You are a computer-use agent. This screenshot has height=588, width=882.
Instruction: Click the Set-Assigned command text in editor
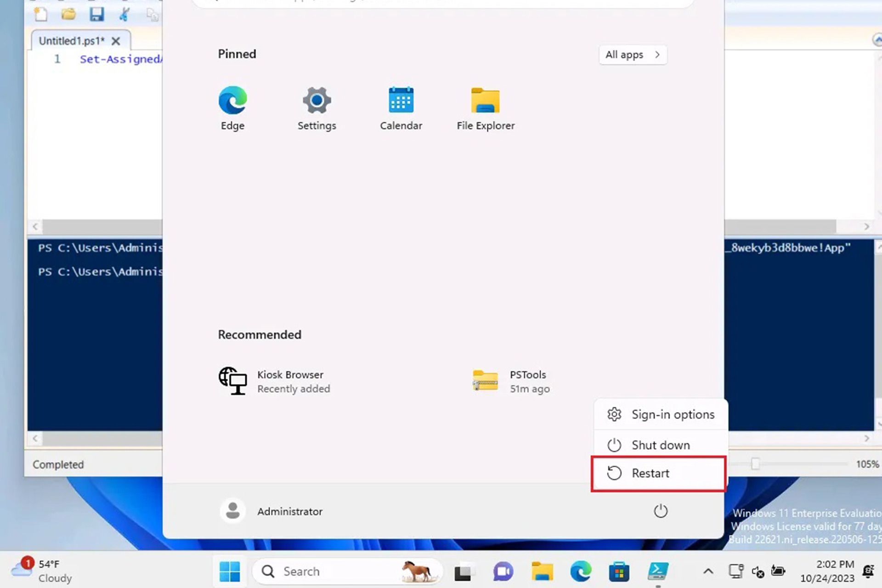(x=121, y=59)
